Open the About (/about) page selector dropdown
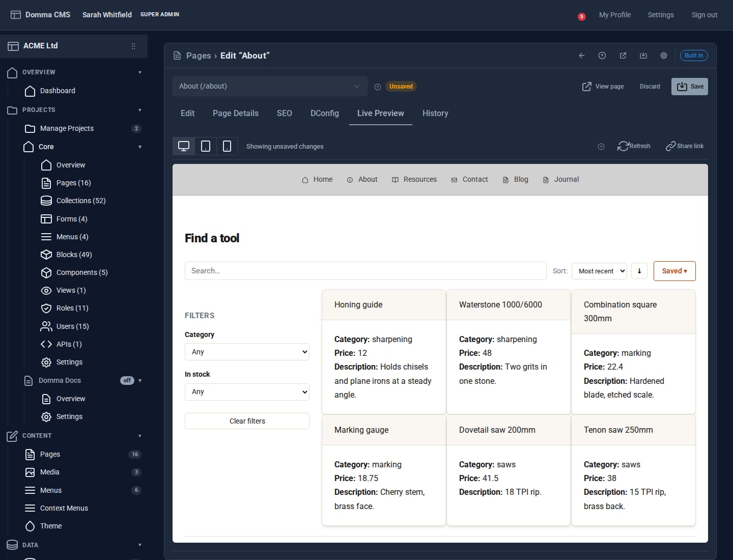The image size is (733, 560). pyautogui.click(x=270, y=87)
